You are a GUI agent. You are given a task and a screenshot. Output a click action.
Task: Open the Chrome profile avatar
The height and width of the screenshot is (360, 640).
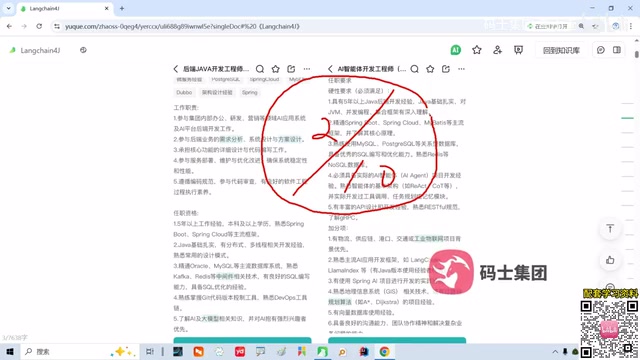tap(616, 26)
